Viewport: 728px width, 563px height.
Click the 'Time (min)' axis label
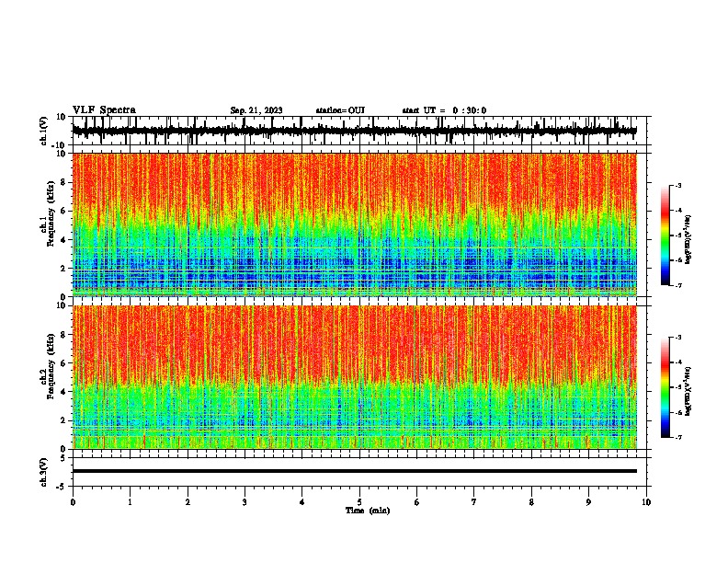click(x=368, y=511)
